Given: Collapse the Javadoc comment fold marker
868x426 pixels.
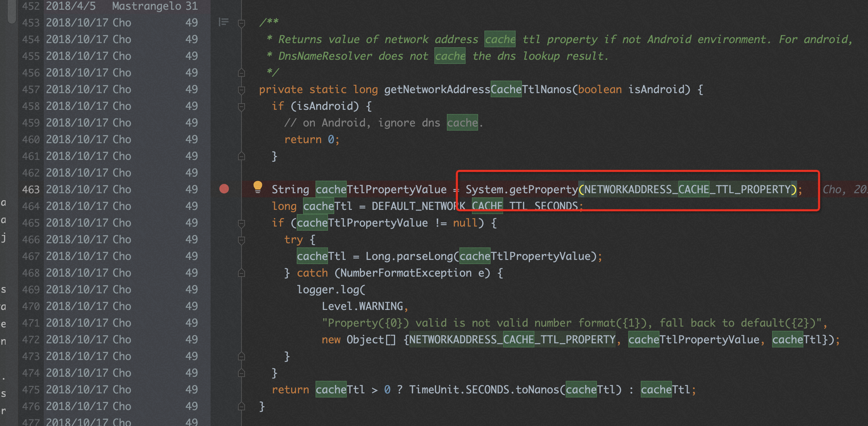Looking at the screenshot, I should pyautogui.click(x=241, y=23).
